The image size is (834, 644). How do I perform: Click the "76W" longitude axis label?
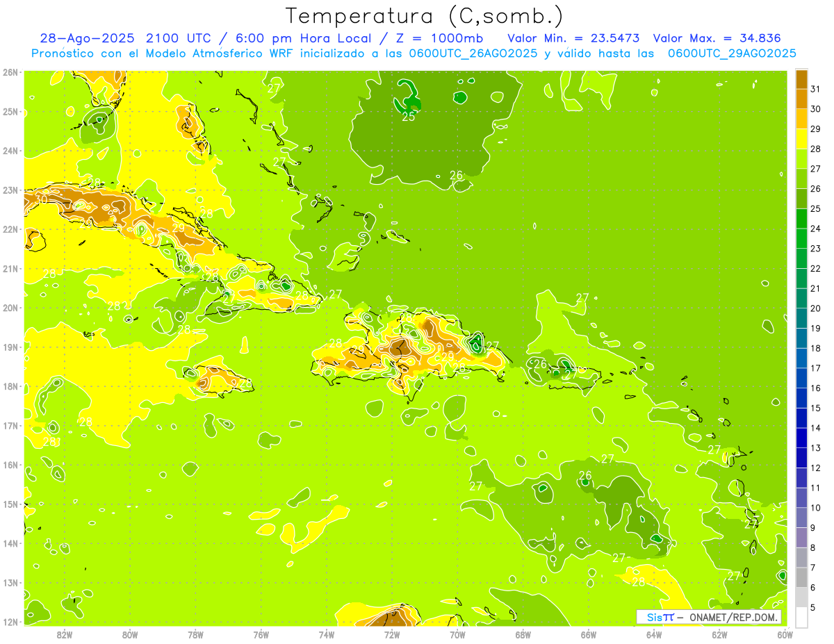261,634
